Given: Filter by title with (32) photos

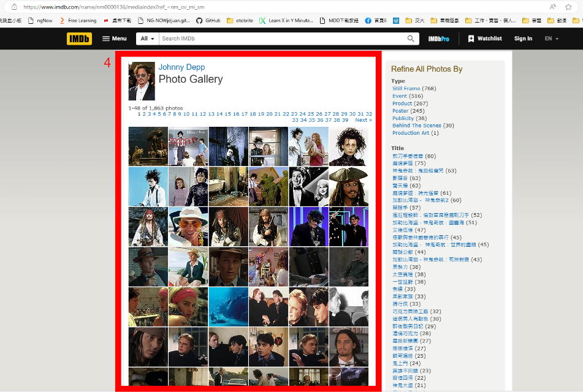Looking at the screenshot, I should [x=410, y=311].
